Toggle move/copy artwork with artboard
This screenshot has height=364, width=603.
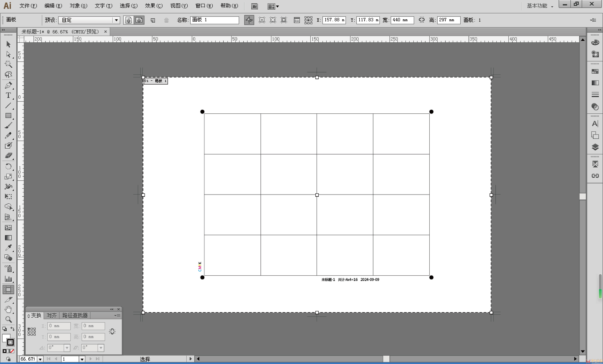(249, 20)
